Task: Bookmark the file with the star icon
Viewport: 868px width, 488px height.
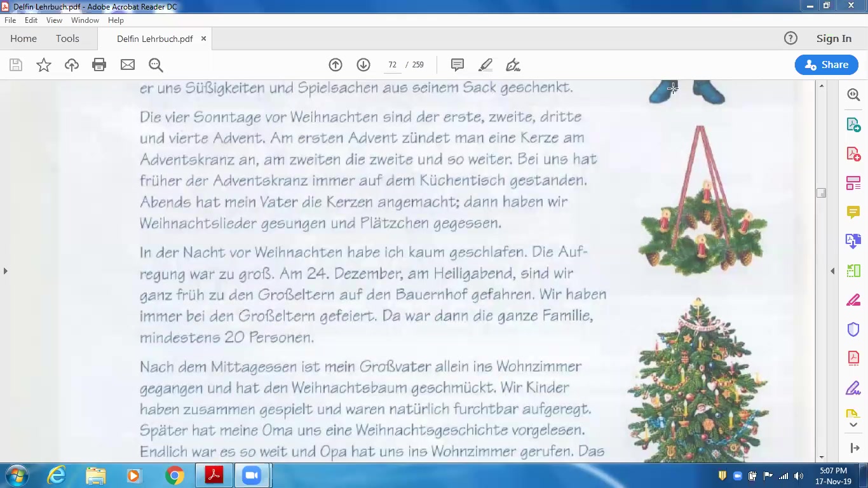Action: point(44,65)
